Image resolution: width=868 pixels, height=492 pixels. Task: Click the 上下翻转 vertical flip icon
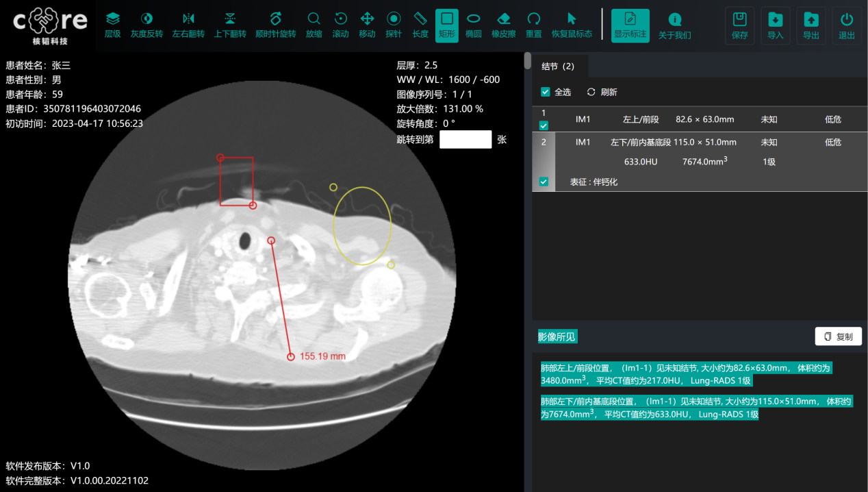coord(230,25)
